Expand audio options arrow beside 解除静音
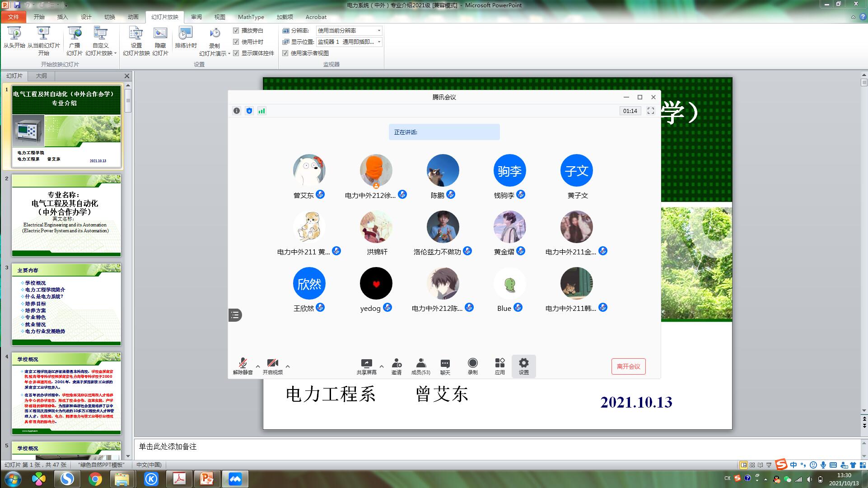 pyautogui.click(x=258, y=366)
